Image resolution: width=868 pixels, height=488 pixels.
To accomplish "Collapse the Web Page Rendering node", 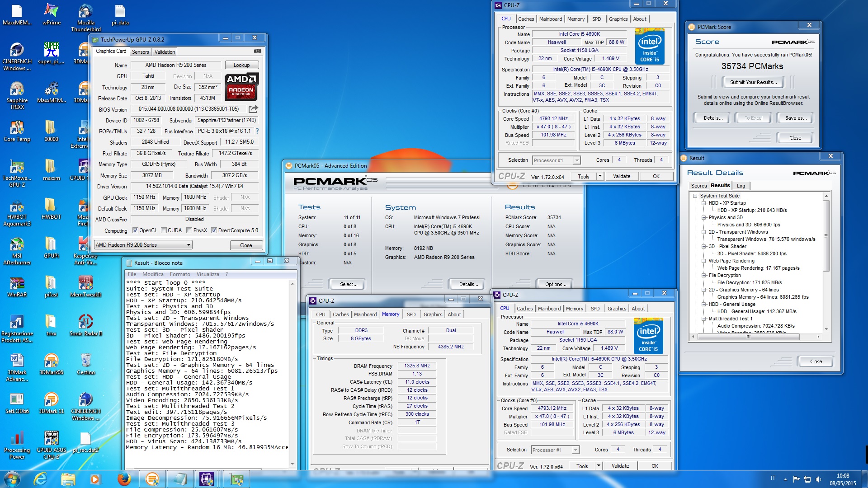I will [x=704, y=261].
